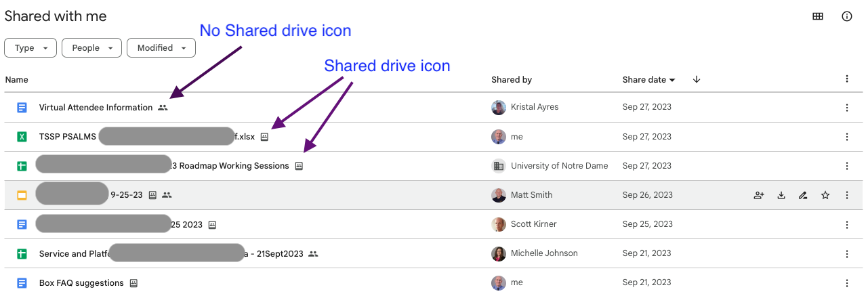
Task: Click Docs icon for Virtual Attendee Information
Action: (x=22, y=108)
